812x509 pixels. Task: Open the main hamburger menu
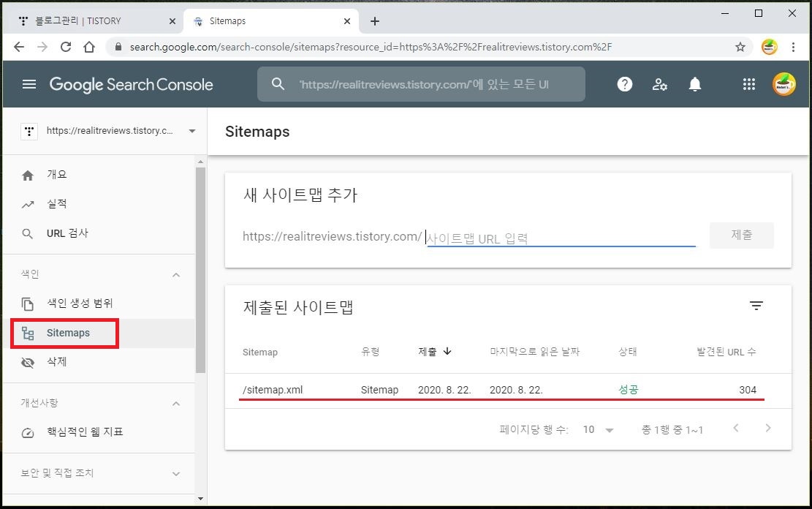tap(29, 84)
